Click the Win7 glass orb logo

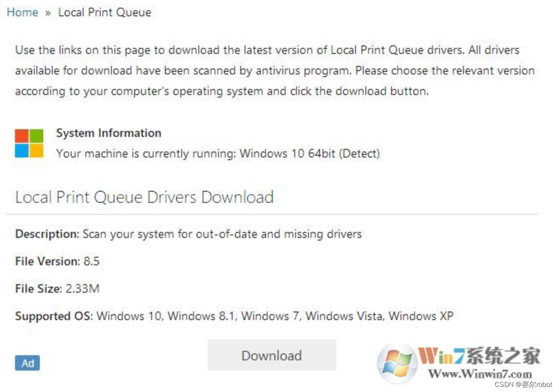[397, 364]
